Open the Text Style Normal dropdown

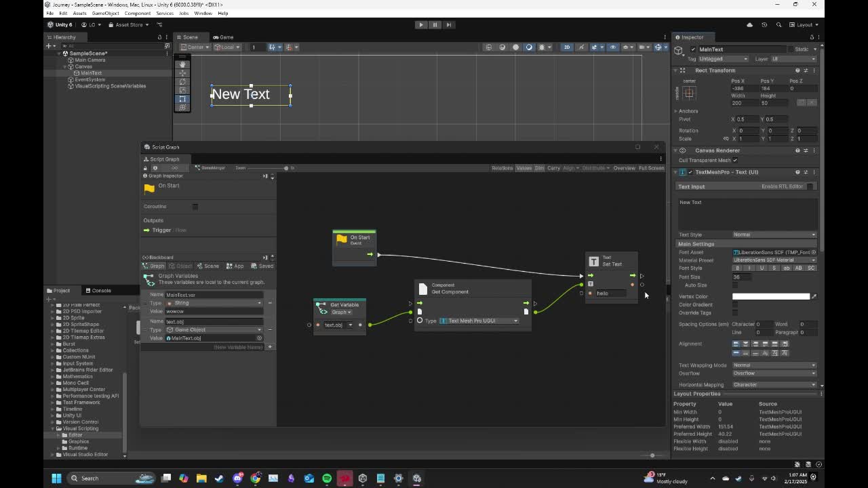coord(774,235)
